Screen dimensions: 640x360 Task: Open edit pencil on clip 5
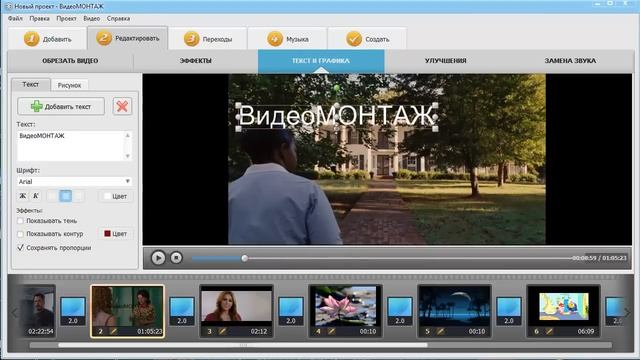coord(440,331)
